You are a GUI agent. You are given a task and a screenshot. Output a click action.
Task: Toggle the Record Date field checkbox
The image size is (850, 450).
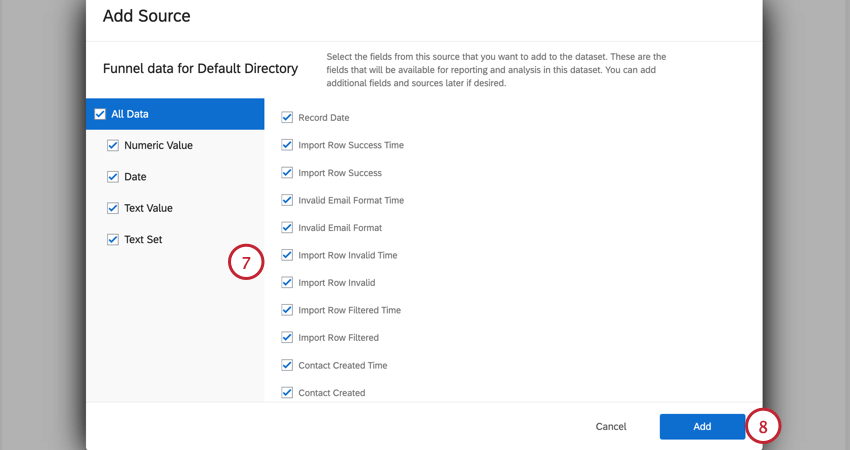tap(287, 117)
